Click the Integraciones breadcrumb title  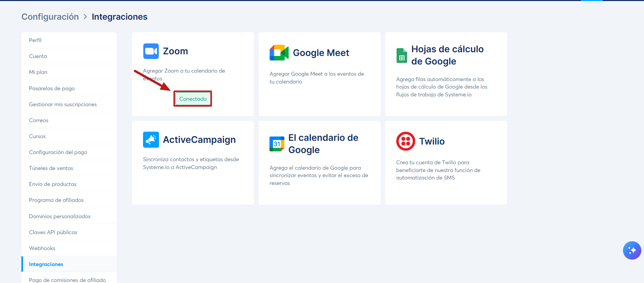point(120,17)
